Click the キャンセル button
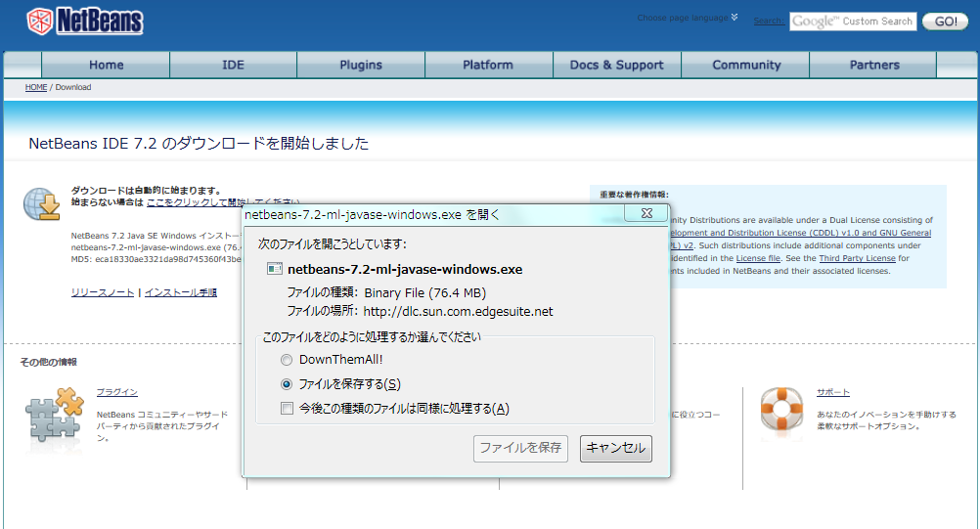The height and width of the screenshot is (529, 980). pyautogui.click(x=615, y=449)
